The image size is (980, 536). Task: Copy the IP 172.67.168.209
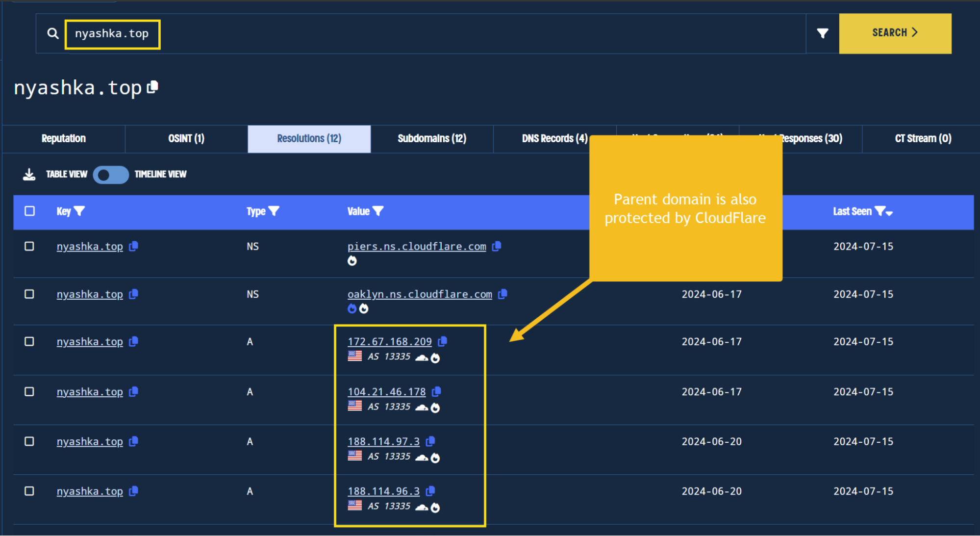point(442,341)
